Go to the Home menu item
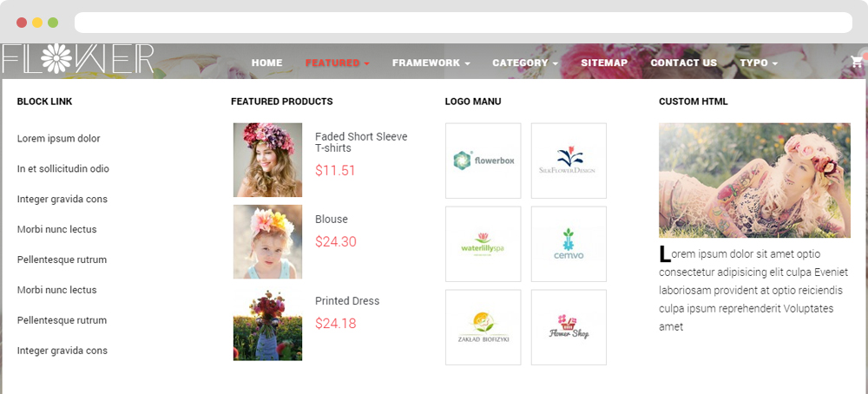868x394 pixels. pos(266,62)
